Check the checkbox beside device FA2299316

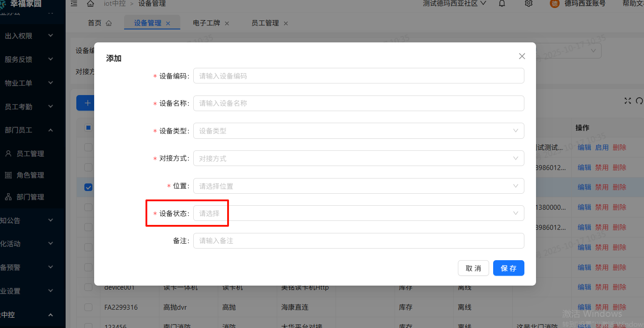pyautogui.click(x=88, y=307)
